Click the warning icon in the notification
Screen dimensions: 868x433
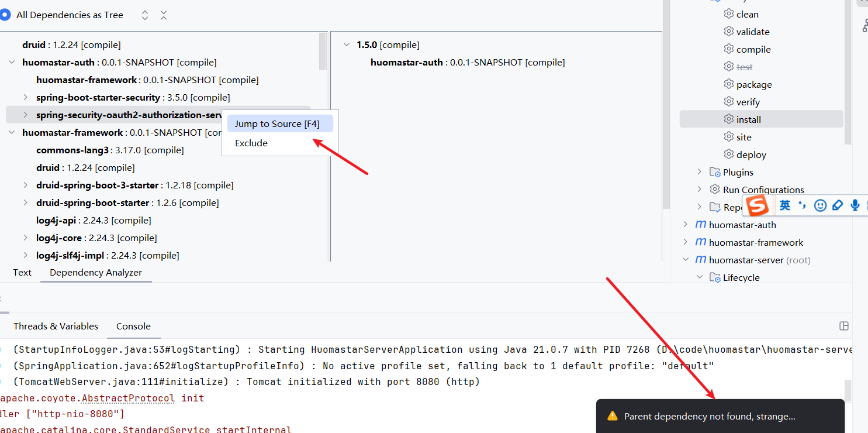point(612,416)
